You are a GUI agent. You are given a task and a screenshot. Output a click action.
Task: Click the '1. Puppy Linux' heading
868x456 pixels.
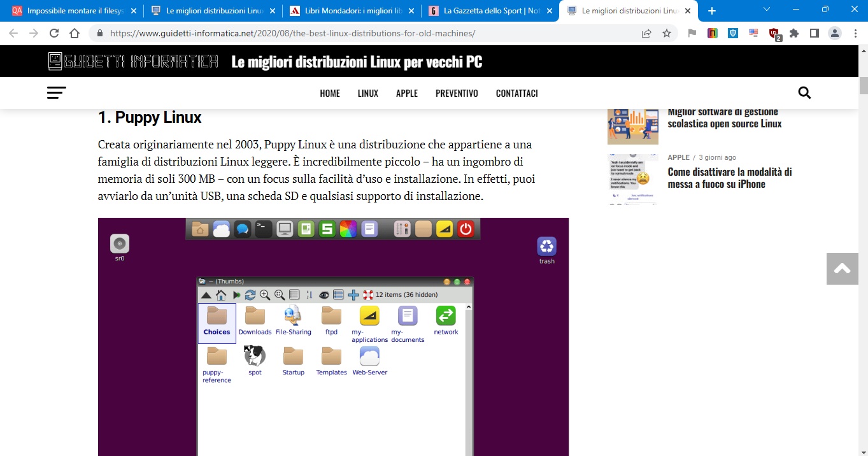pyautogui.click(x=150, y=117)
